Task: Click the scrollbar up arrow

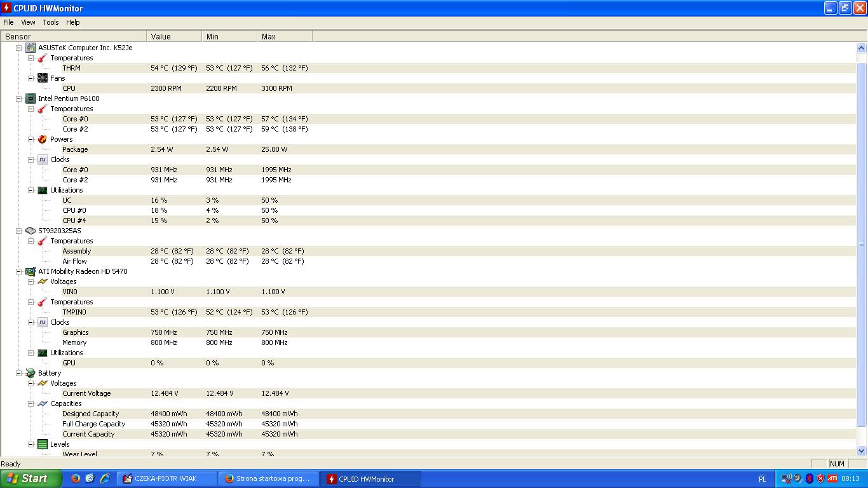Action: [x=862, y=48]
